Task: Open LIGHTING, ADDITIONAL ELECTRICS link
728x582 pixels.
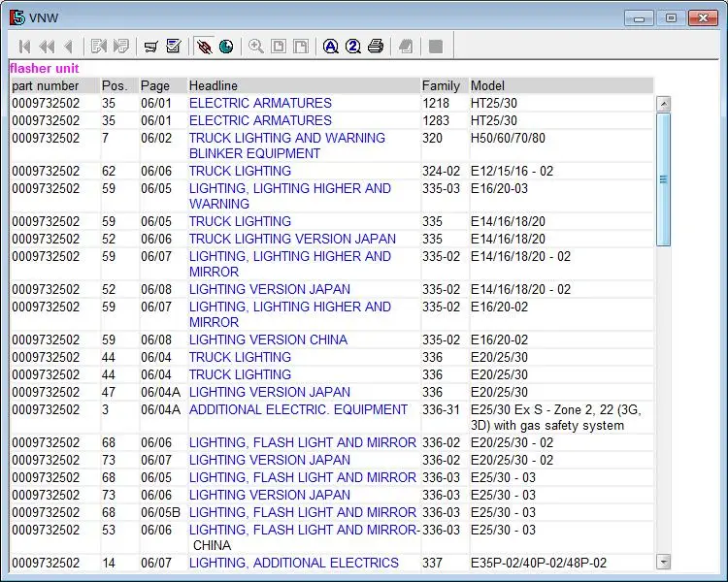Action: (294, 563)
